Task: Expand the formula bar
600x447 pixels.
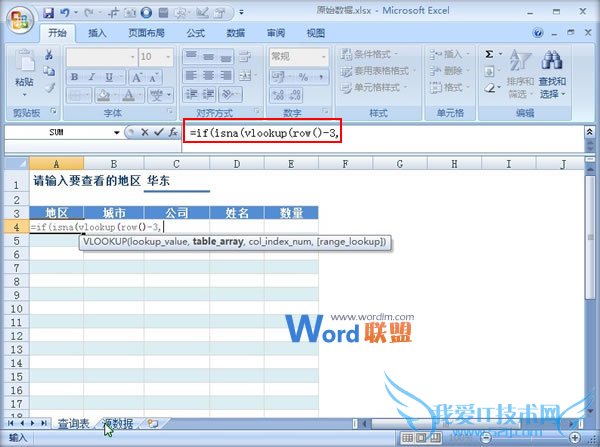Action: pyautogui.click(x=590, y=132)
